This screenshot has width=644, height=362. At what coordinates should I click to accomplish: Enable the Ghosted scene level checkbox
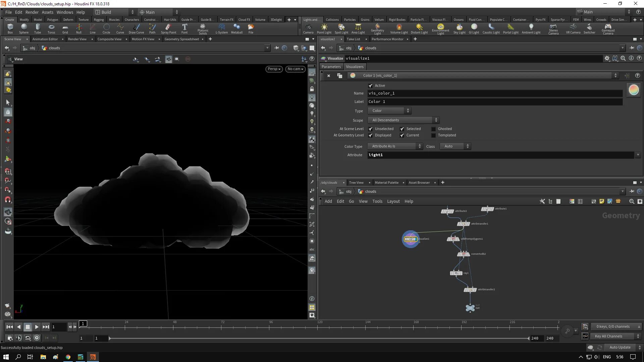[x=433, y=129]
